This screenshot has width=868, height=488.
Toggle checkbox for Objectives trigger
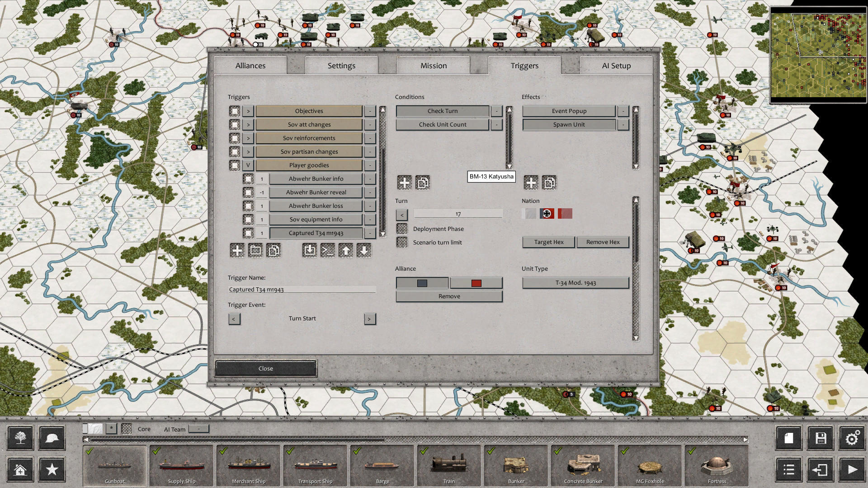pos(235,111)
